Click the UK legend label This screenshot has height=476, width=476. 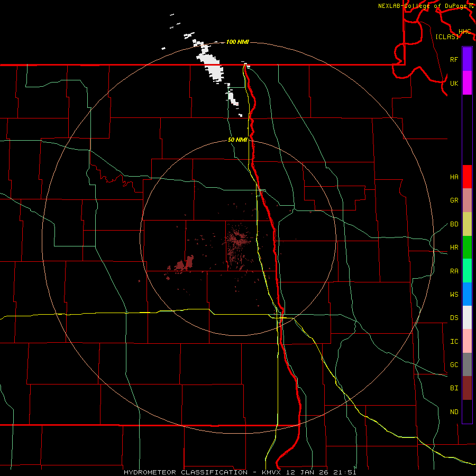pyautogui.click(x=454, y=84)
